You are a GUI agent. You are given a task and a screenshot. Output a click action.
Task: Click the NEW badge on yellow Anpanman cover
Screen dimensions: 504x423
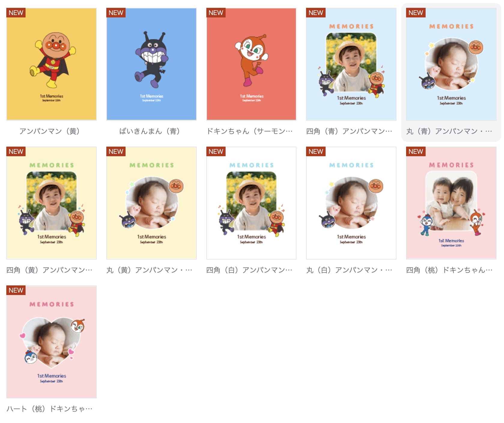click(x=16, y=13)
